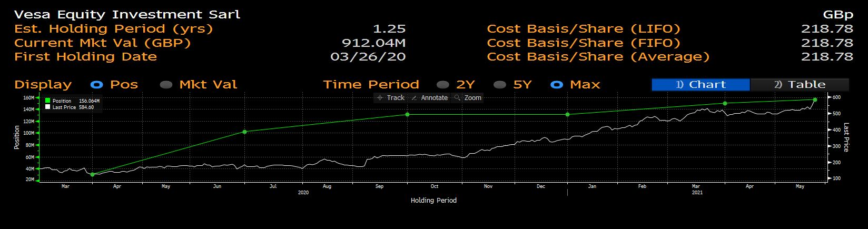Activate the Track crosshair tool
868x229 pixels.
[x=391, y=98]
